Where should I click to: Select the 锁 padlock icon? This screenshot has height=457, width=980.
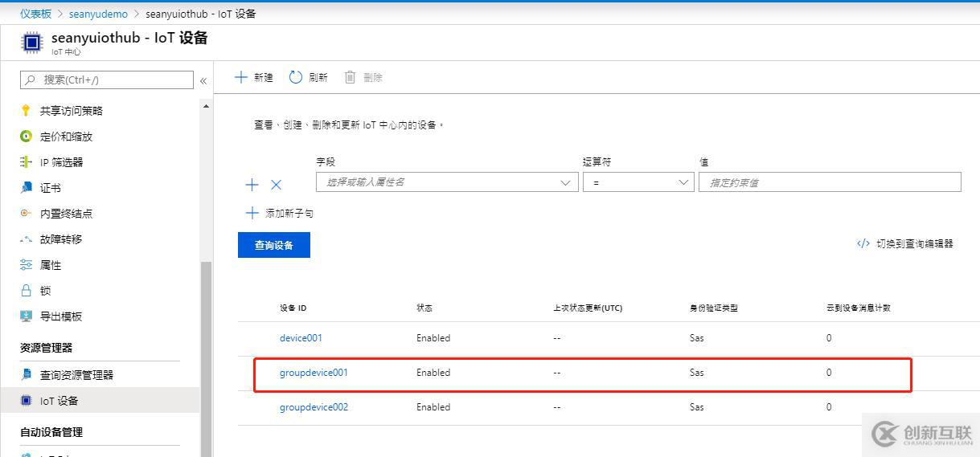[x=26, y=291]
